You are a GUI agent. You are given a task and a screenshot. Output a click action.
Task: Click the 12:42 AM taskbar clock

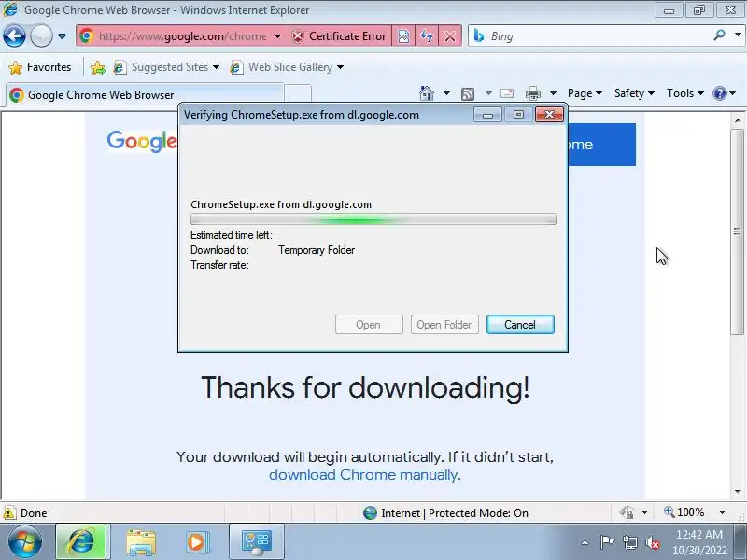pos(699,542)
